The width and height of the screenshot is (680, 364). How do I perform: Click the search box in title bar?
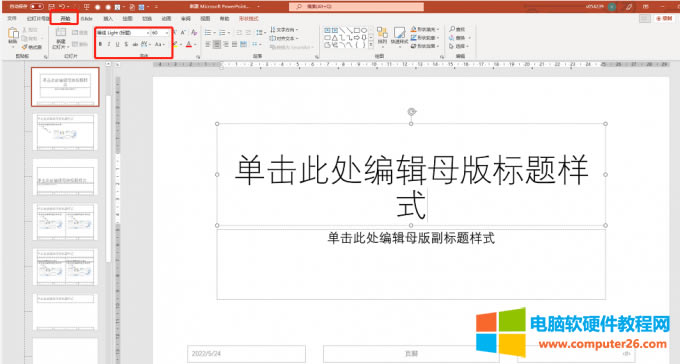pyautogui.click(x=356, y=7)
